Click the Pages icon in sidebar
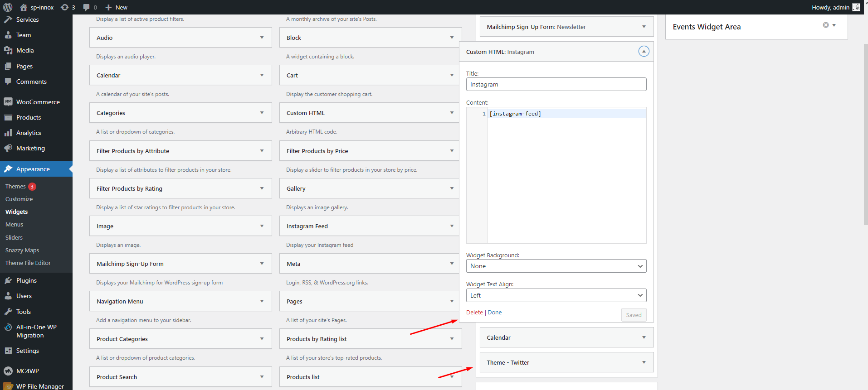Image resolution: width=868 pixels, height=390 pixels. (8, 66)
